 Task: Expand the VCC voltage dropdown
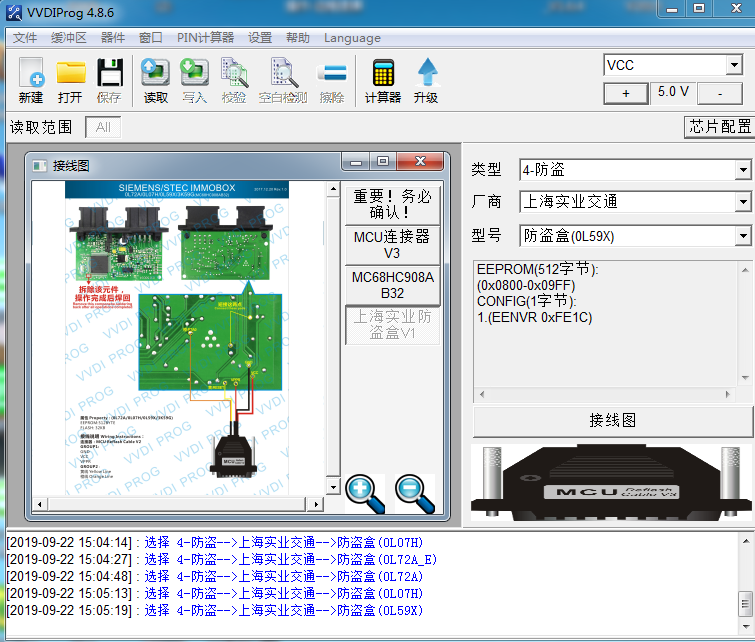734,65
